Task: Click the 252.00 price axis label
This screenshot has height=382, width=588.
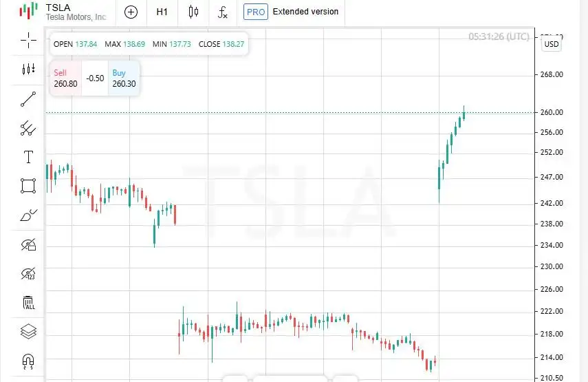Action: [x=552, y=152]
